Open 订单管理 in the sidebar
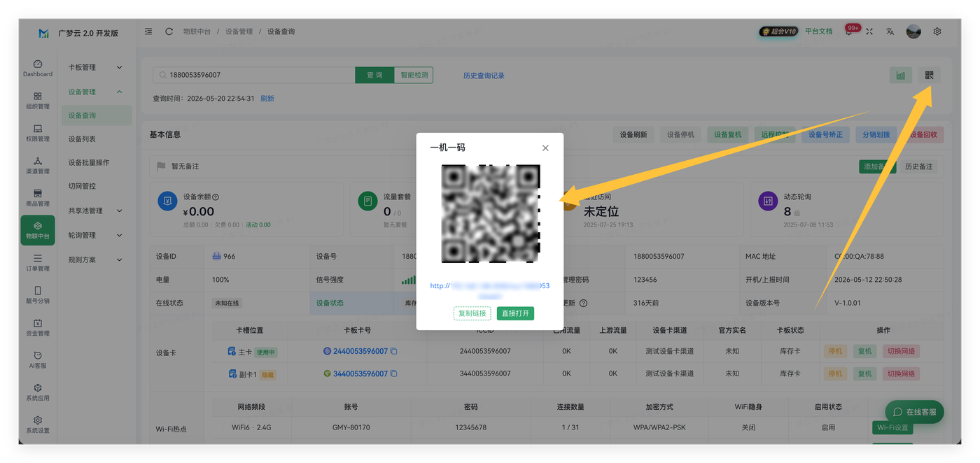 coord(38,262)
